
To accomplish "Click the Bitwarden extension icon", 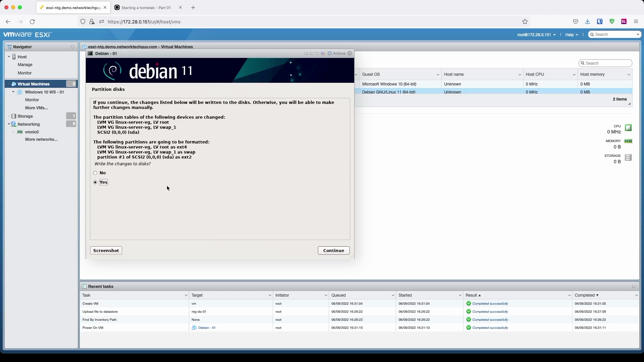I will pos(600,22).
